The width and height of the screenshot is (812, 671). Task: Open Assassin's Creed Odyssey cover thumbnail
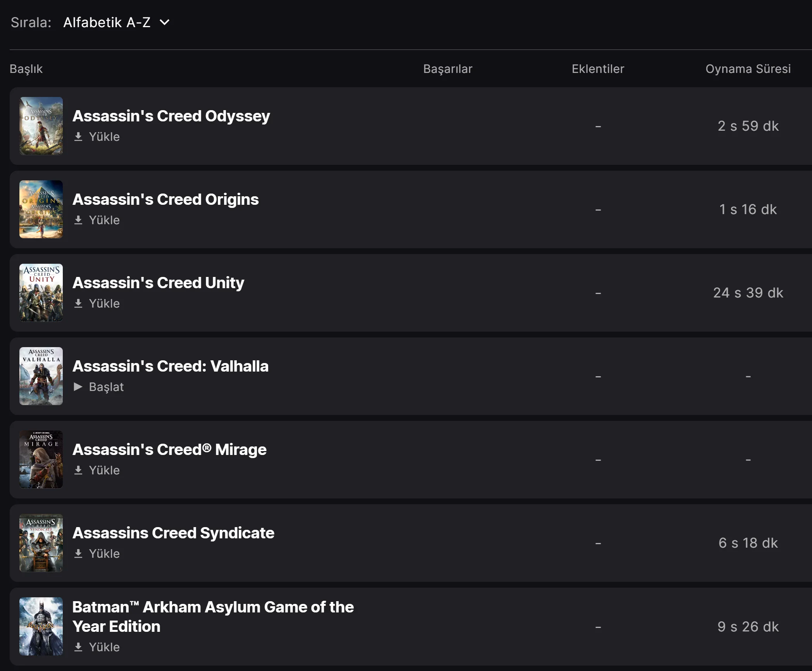41,126
